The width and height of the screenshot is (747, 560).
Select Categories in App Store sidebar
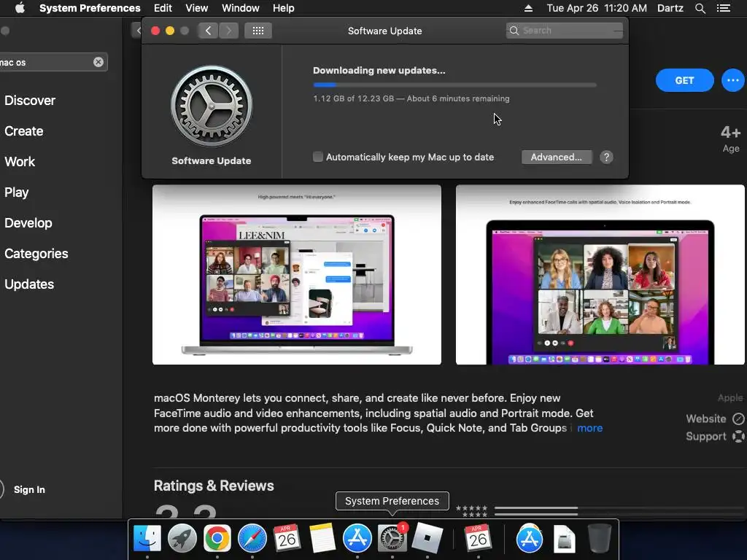pos(36,253)
